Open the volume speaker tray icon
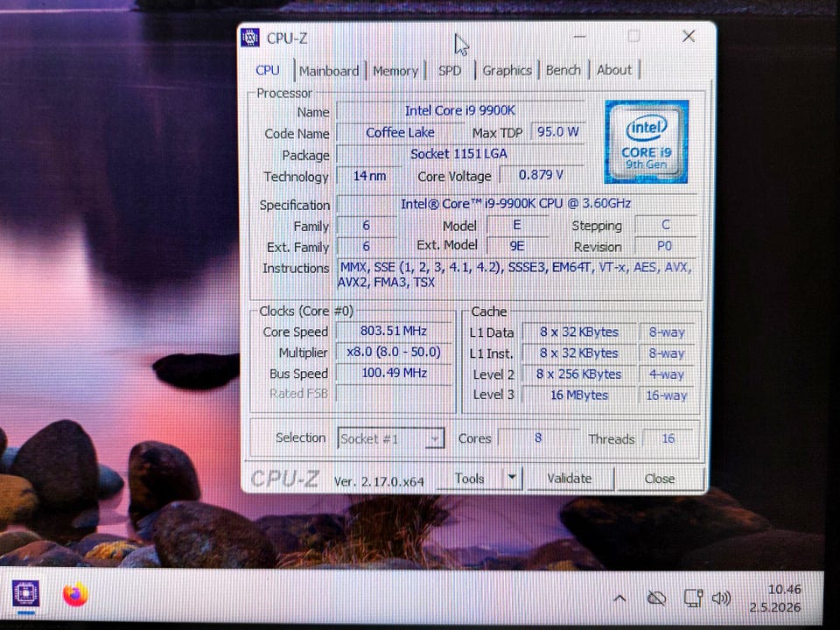The width and height of the screenshot is (840, 630). pyautogui.click(x=721, y=598)
